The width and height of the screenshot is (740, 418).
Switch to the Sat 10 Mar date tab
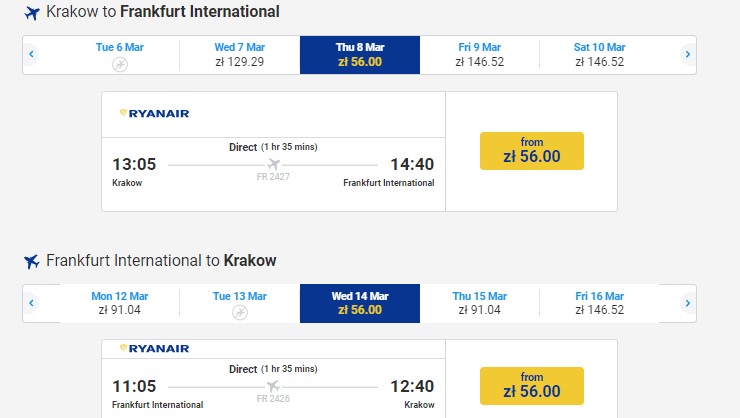pos(599,54)
